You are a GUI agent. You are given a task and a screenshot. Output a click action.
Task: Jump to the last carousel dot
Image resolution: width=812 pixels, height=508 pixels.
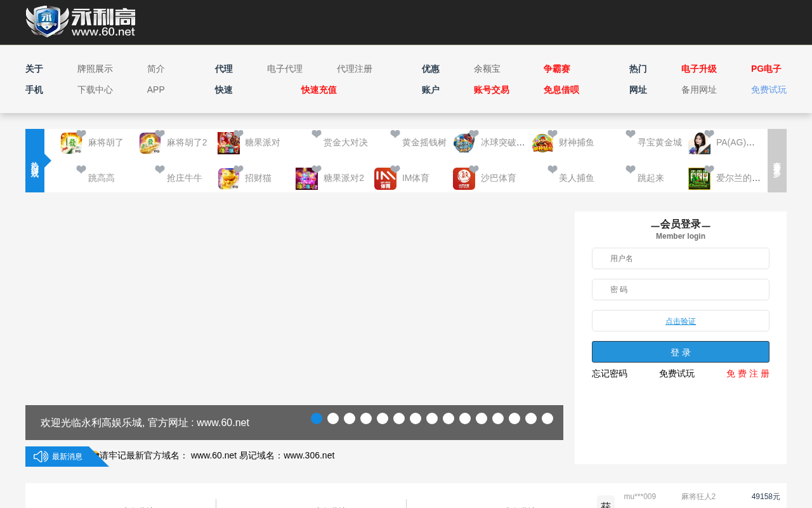coord(547,418)
